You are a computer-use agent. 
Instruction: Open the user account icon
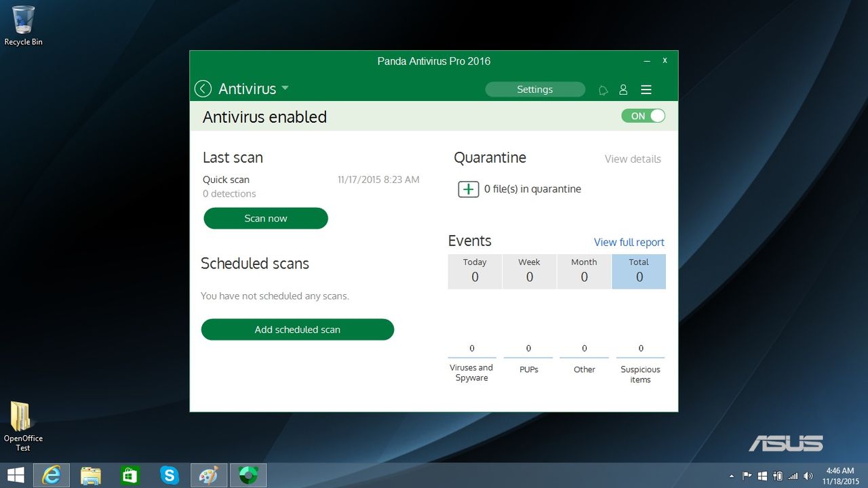pyautogui.click(x=623, y=89)
